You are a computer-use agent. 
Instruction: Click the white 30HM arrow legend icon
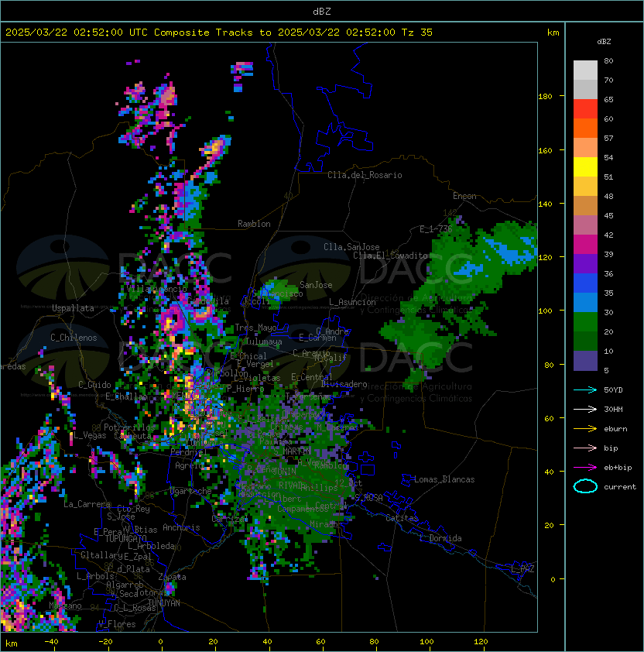coord(585,410)
